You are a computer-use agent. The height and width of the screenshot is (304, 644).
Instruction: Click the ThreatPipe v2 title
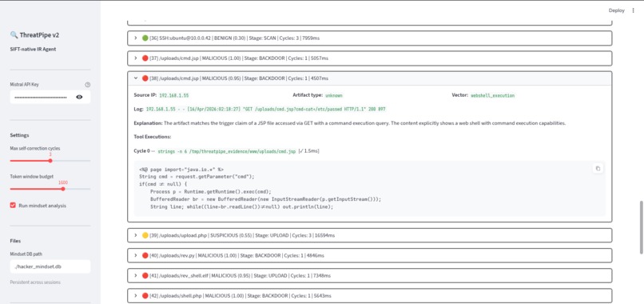click(x=35, y=35)
